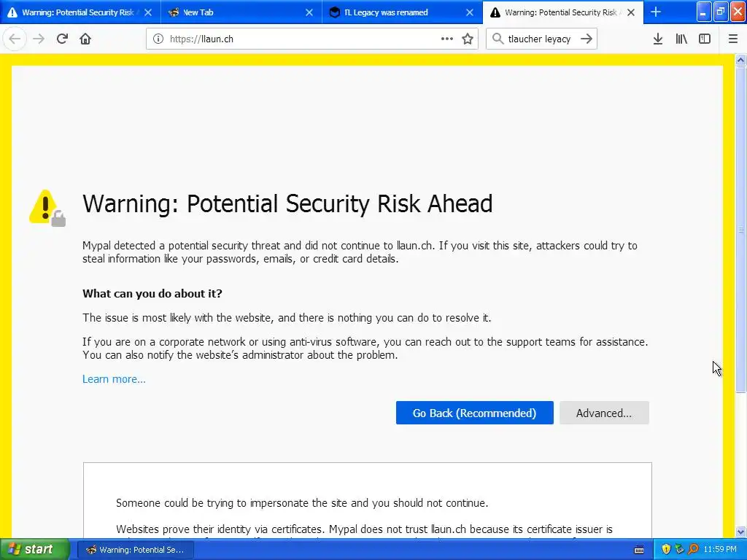This screenshot has width=747, height=560.
Task: Submit search with the arrow button
Action: point(587,39)
